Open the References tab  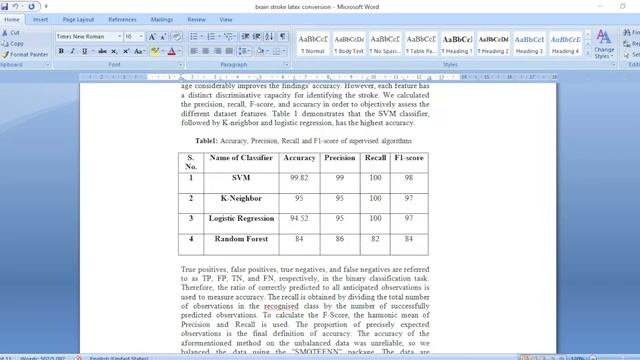click(x=122, y=20)
